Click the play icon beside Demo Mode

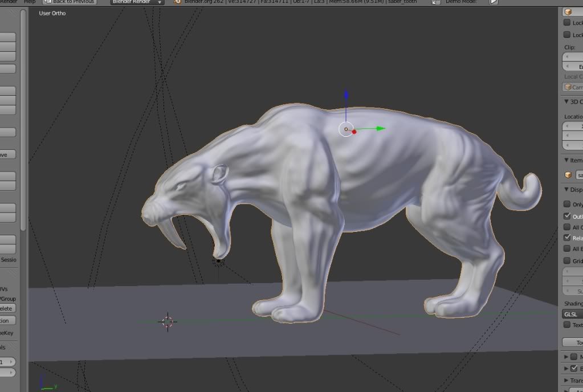point(494,2)
